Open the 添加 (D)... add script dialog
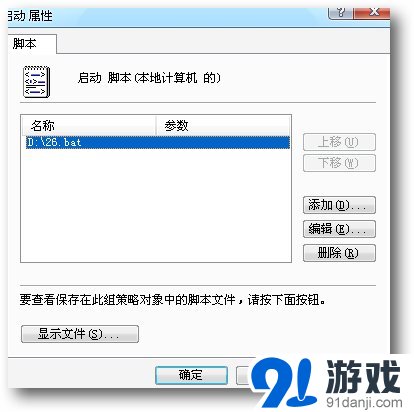The height and width of the screenshot is (412, 414). (339, 205)
